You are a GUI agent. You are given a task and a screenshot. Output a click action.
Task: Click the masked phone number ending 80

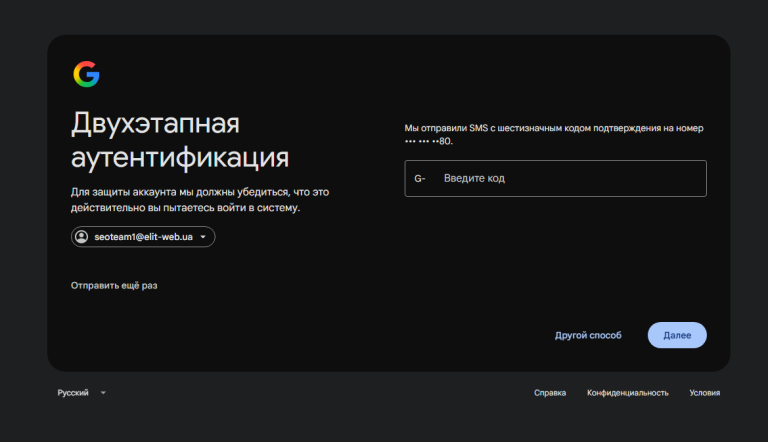(x=429, y=141)
